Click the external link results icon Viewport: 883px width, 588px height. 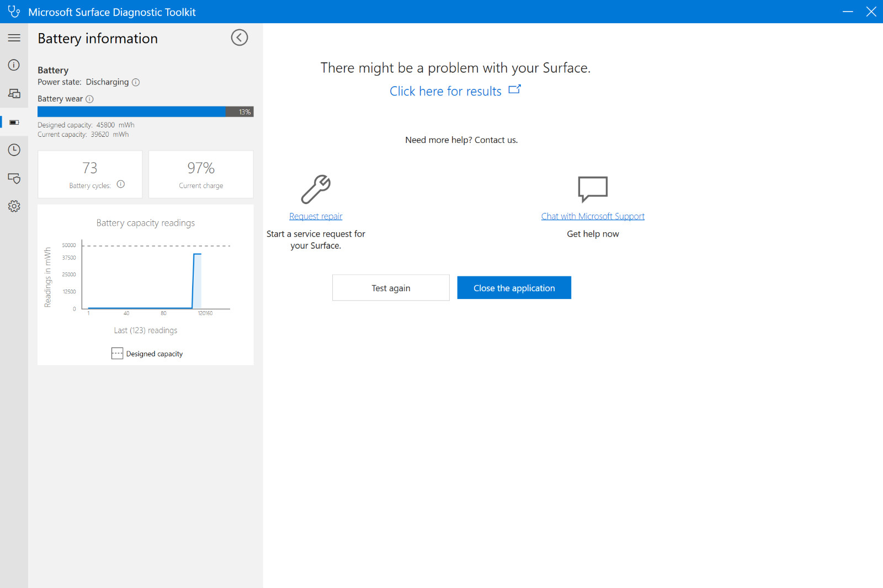514,89
